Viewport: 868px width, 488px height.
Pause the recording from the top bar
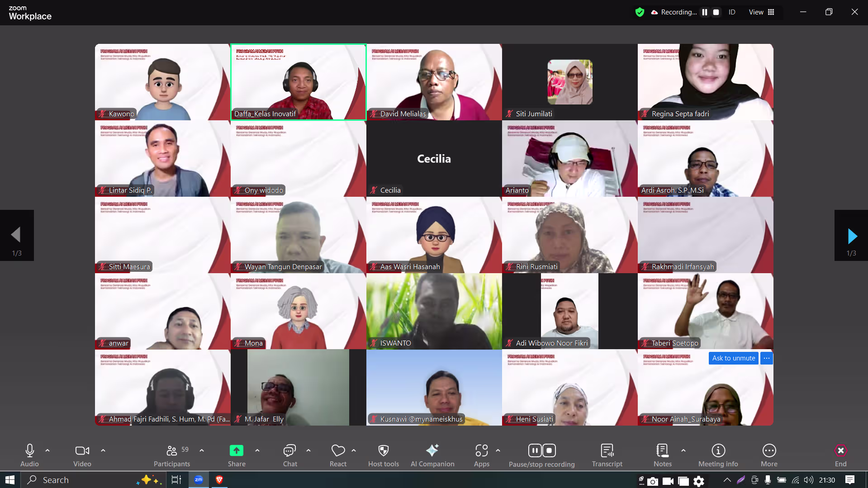click(x=704, y=12)
